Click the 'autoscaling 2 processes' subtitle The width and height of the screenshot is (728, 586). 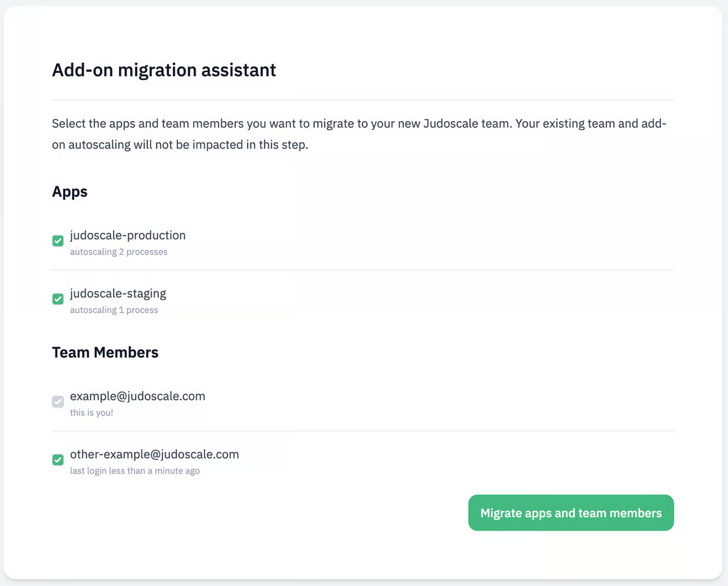[x=118, y=252]
